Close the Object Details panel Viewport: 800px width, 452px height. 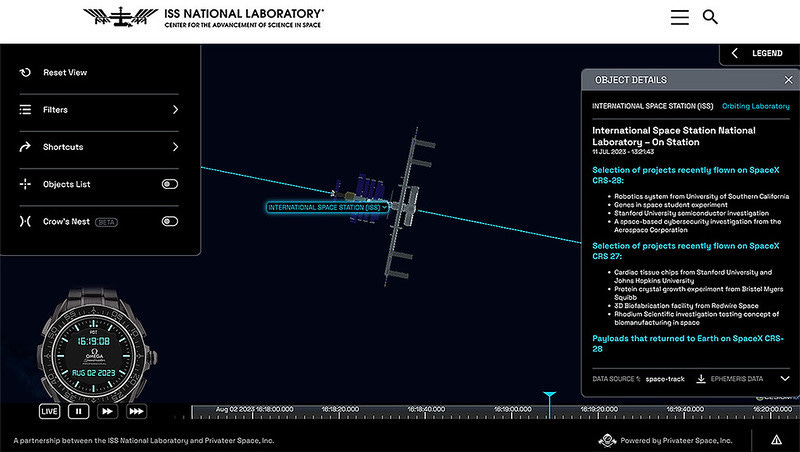(788, 80)
